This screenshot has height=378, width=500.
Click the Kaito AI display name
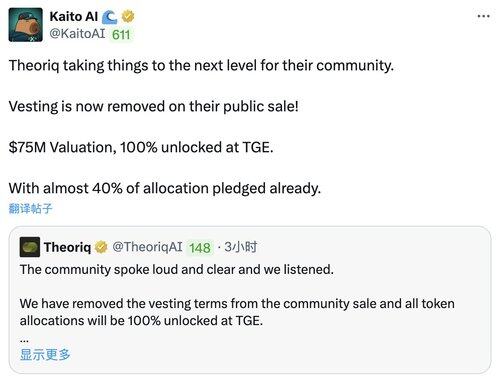pos(74,17)
